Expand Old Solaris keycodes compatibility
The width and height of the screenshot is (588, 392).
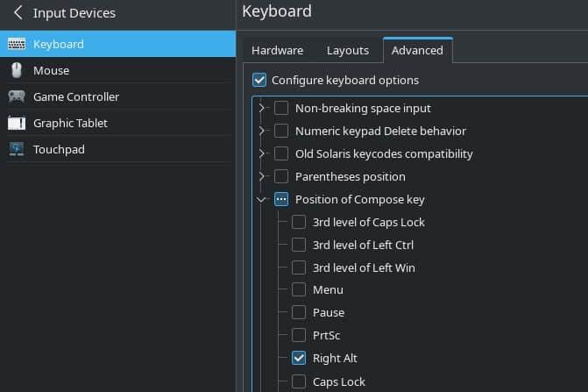click(x=262, y=153)
